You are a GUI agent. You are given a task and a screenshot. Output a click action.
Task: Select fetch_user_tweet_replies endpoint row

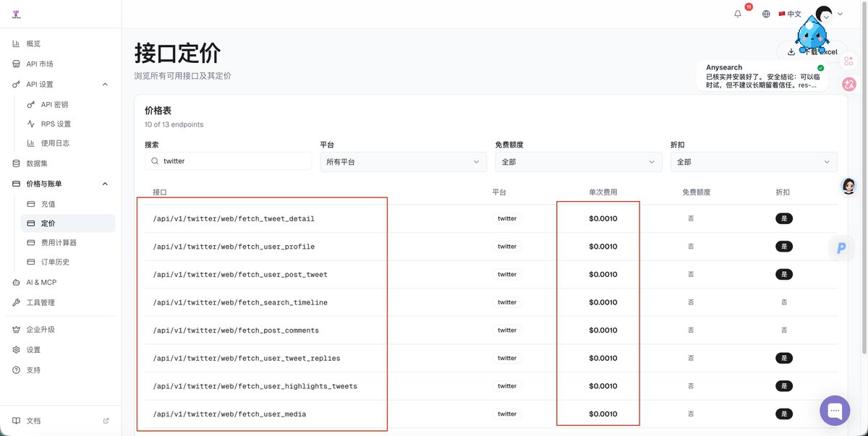point(491,358)
